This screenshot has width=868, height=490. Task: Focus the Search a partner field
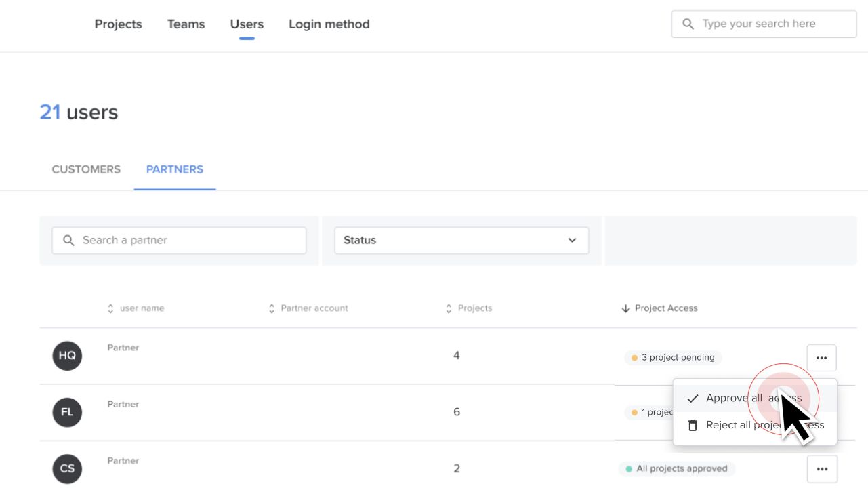pos(179,241)
